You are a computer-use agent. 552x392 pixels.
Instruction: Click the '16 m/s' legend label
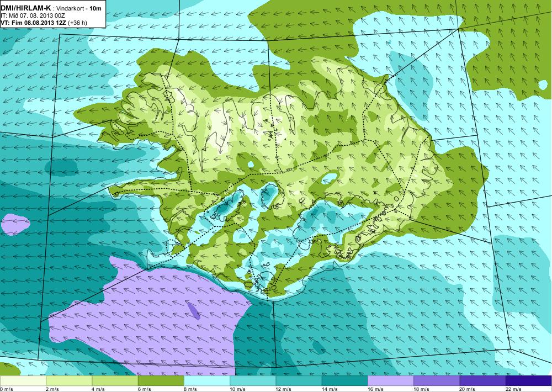[x=376, y=389]
